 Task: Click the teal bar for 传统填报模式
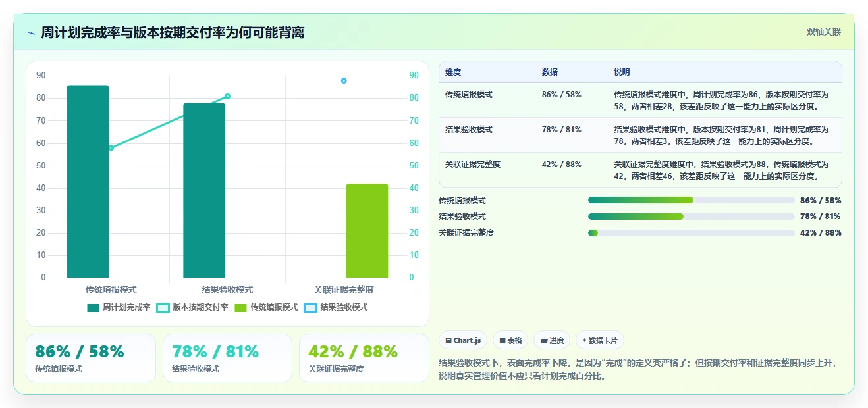tap(88, 182)
